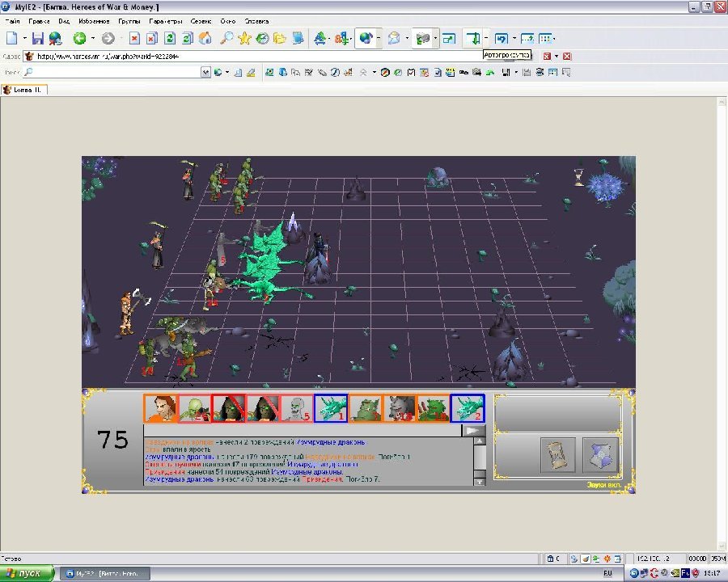
Task: Click the autoscroll green down-arrow icon
Action: pos(473,39)
